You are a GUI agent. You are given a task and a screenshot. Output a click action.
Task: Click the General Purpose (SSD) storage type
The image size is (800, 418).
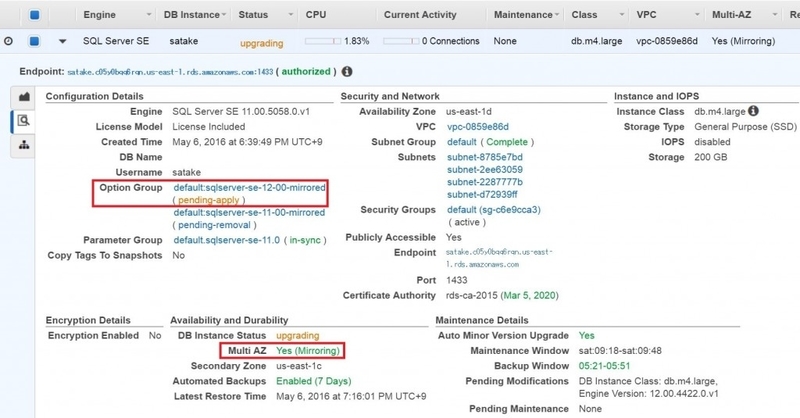point(745,127)
